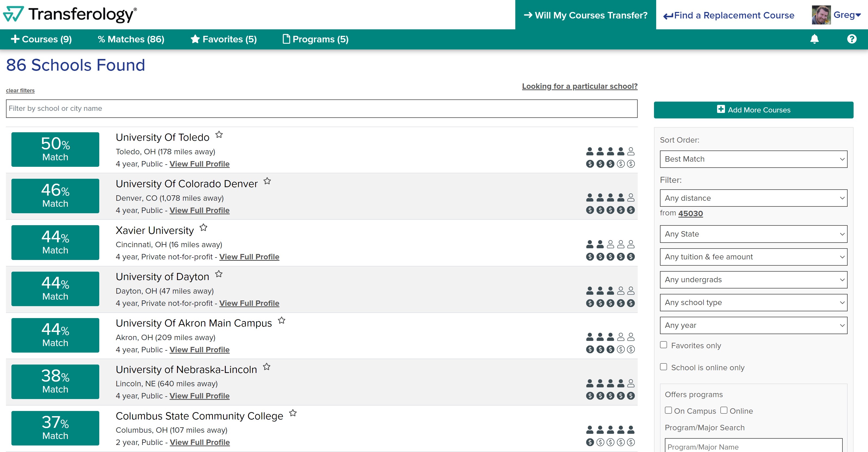Viewport: 868px width, 452px height.
Task: Star University of Dayton as favorite
Action: [x=219, y=274]
